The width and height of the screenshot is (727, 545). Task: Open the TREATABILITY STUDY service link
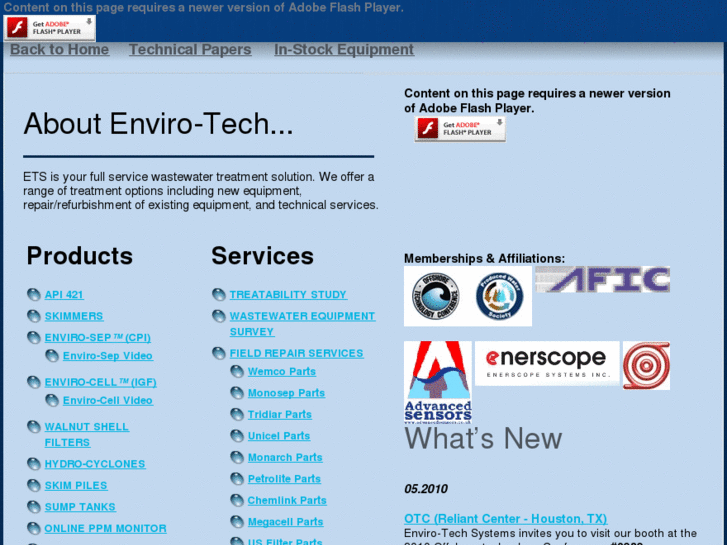click(288, 295)
